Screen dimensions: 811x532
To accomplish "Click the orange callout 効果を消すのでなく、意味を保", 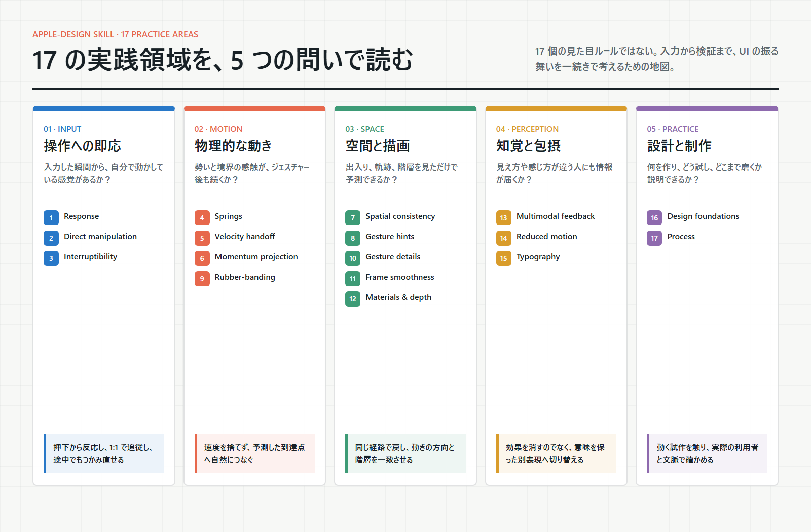I will tap(556, 453).
